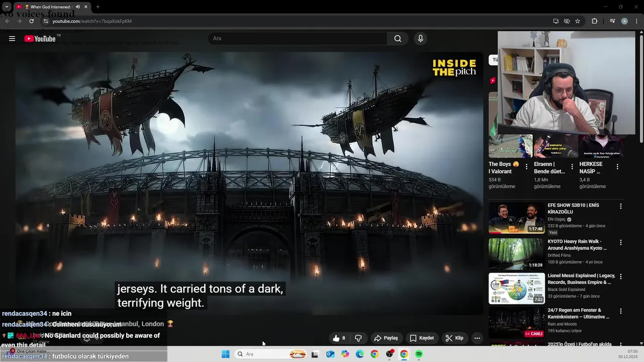Open "2025'in Özeti | Futbol'un akılda" title
The image size is (644, 362).
tap(580, 344)
